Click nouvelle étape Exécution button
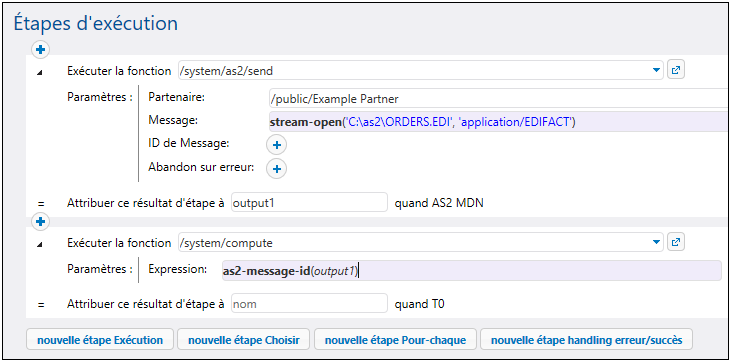Screen dimensions: 731x362 (100, 340)
